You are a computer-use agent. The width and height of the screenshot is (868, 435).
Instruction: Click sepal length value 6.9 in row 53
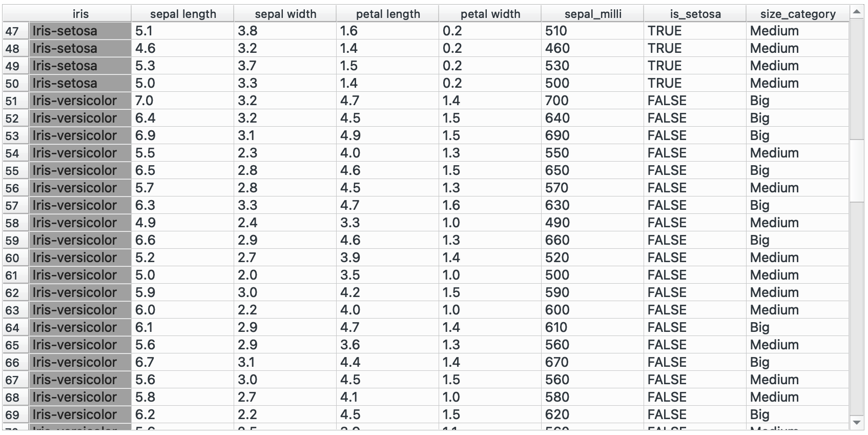pos(183,135)
